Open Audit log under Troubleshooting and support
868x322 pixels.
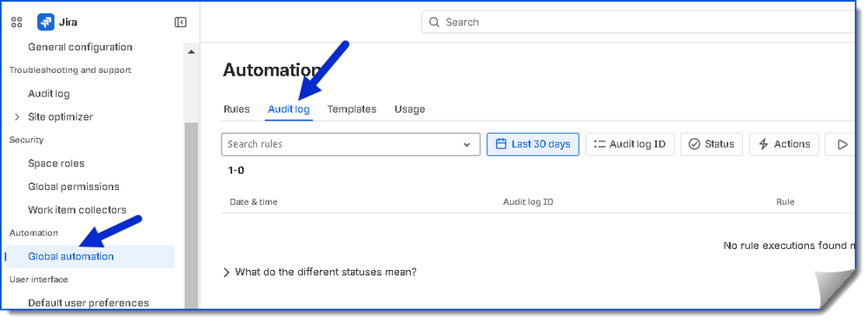(49, 94)
